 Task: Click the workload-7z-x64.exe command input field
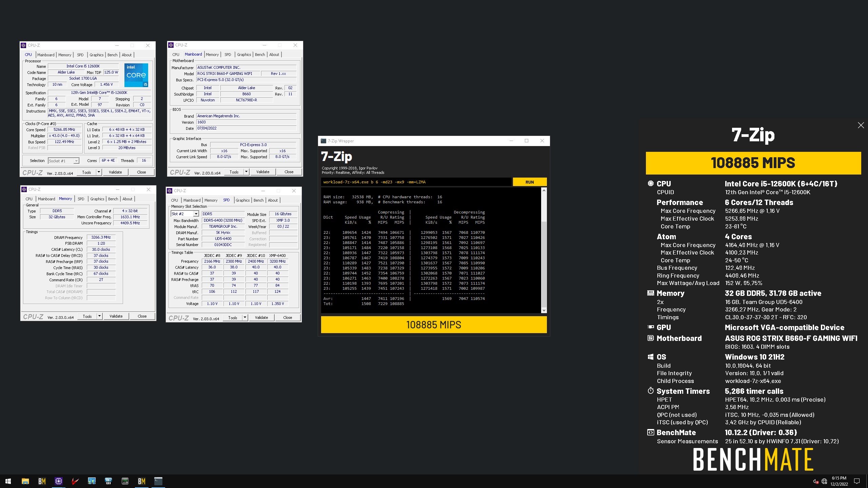tap(416, 182)
